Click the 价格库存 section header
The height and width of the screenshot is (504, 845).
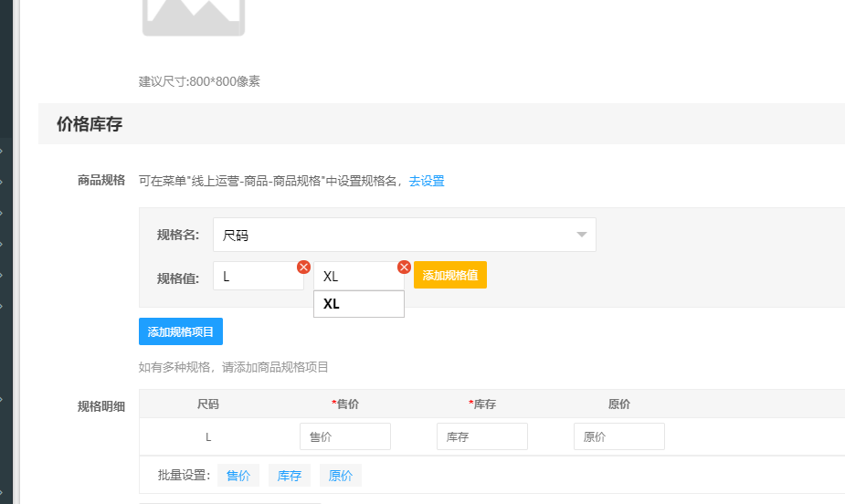(x=90, y=124)
